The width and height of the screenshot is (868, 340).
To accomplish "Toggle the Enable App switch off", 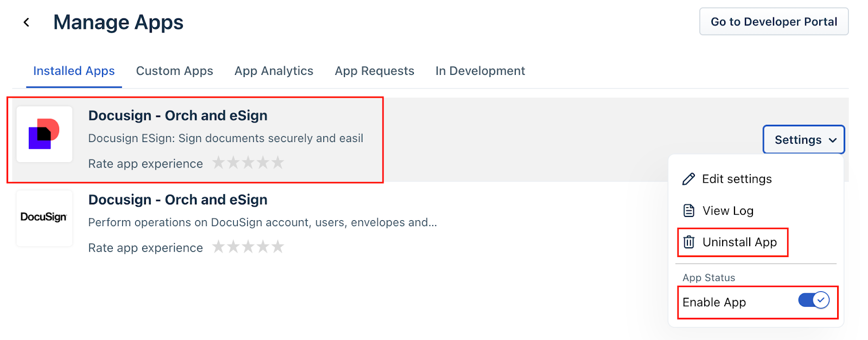I will 814,300.
